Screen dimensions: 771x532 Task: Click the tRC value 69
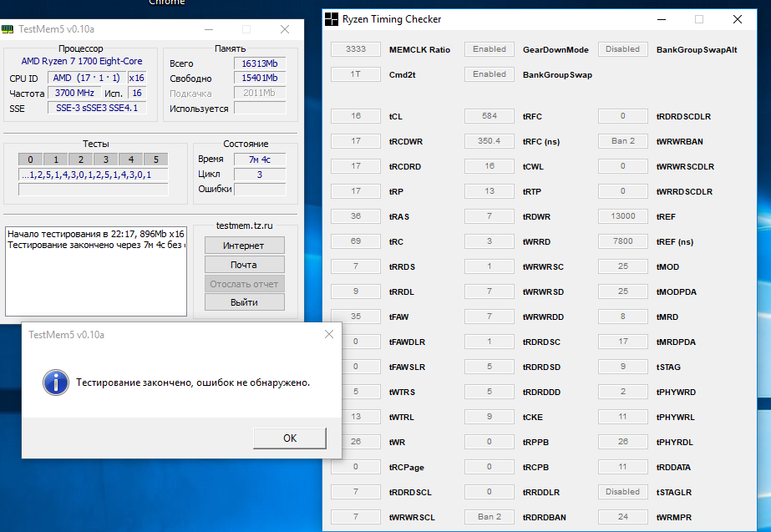(356, 241)
